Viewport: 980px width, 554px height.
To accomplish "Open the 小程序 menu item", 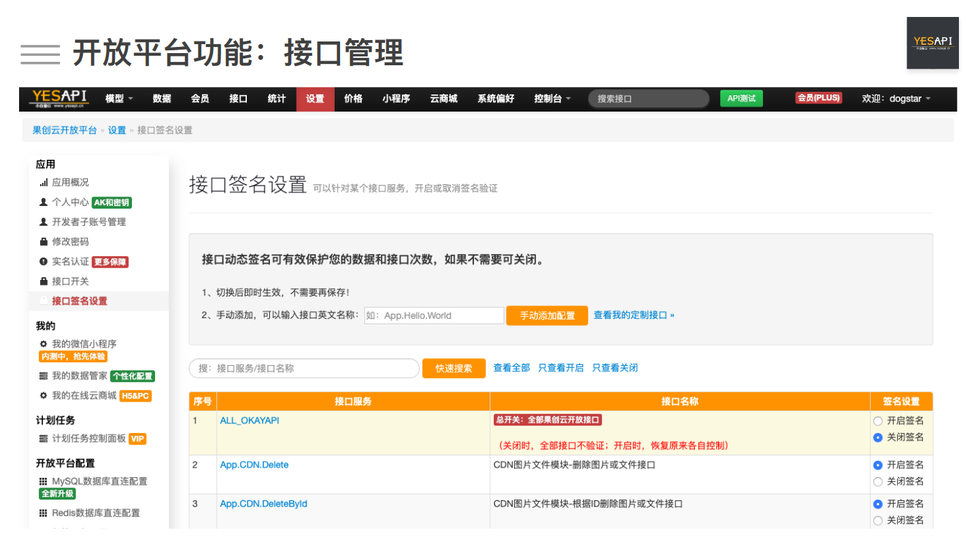I will pyautogui.click(x=396, y=99).
